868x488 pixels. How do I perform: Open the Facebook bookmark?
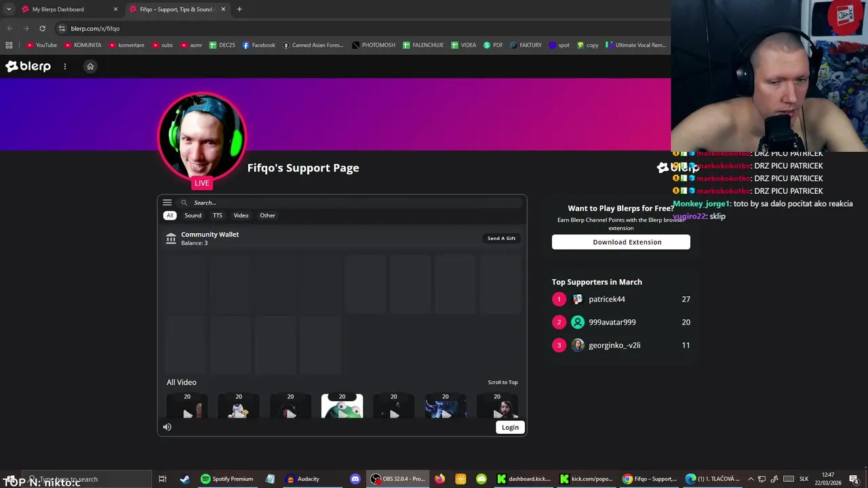(259, 45)
